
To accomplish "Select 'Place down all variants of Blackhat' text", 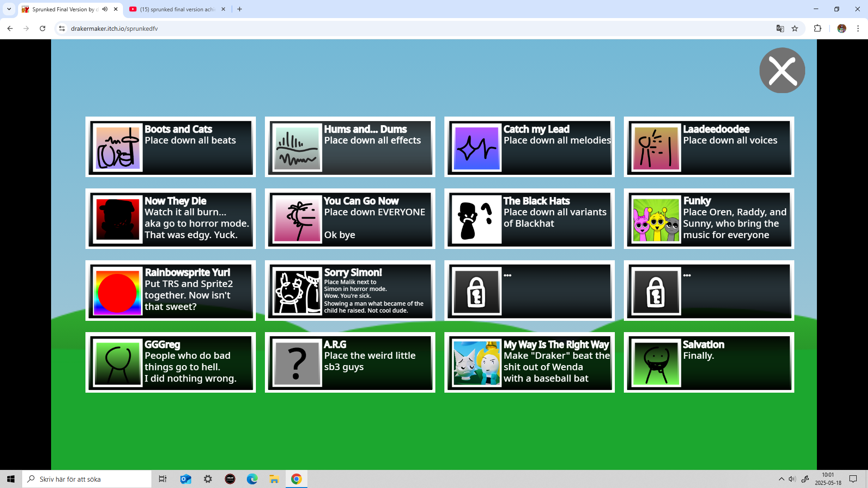I will [x=555, y=218].
